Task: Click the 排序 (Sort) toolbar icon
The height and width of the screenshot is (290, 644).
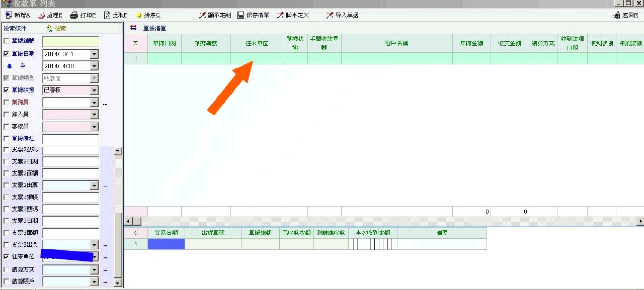Action: click(139, 15)
